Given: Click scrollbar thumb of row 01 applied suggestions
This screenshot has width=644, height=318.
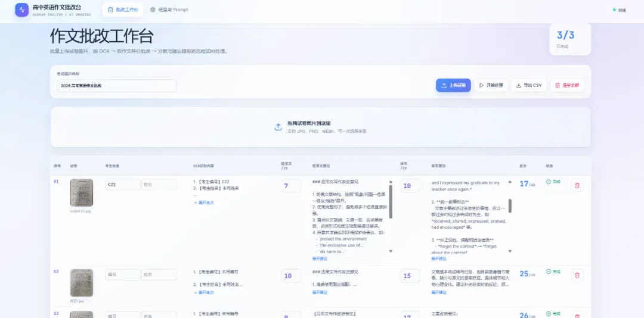Looking at the screenshot, I should click(x=391, y=201).
